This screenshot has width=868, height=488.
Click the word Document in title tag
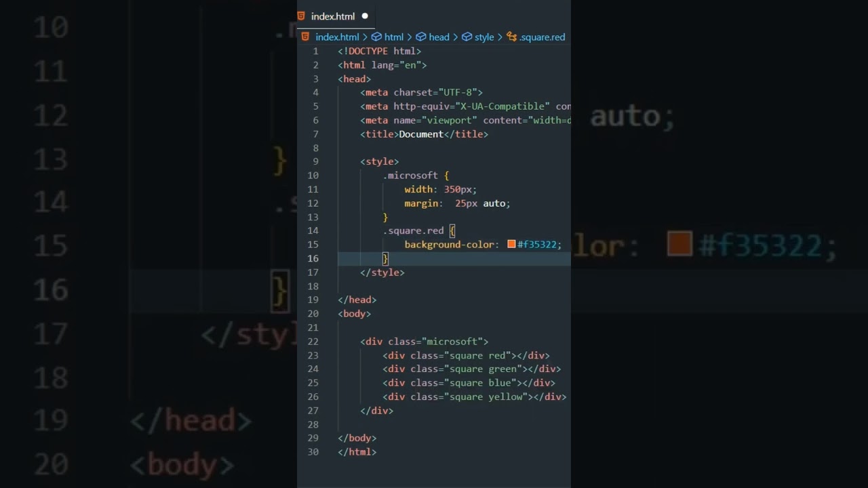(x=421, y=134)
